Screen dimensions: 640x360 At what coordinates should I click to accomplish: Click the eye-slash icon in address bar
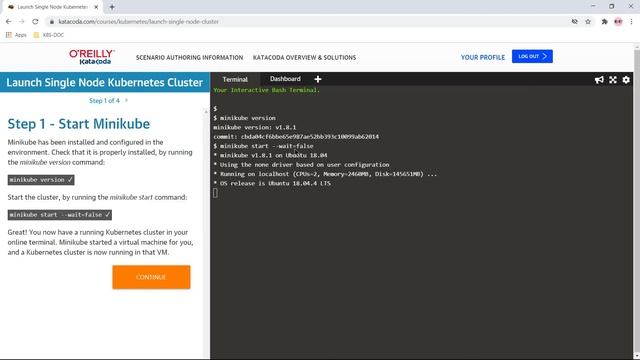click(574, 22)
